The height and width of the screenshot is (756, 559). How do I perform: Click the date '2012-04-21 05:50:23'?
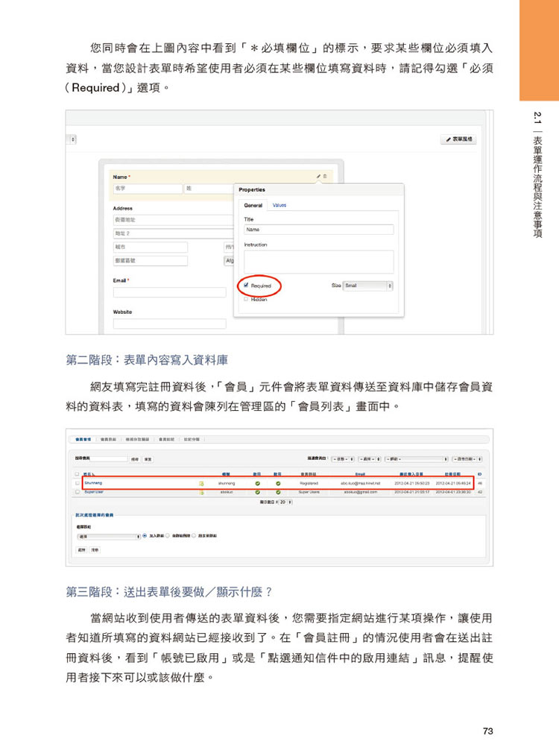click(412, 483)
